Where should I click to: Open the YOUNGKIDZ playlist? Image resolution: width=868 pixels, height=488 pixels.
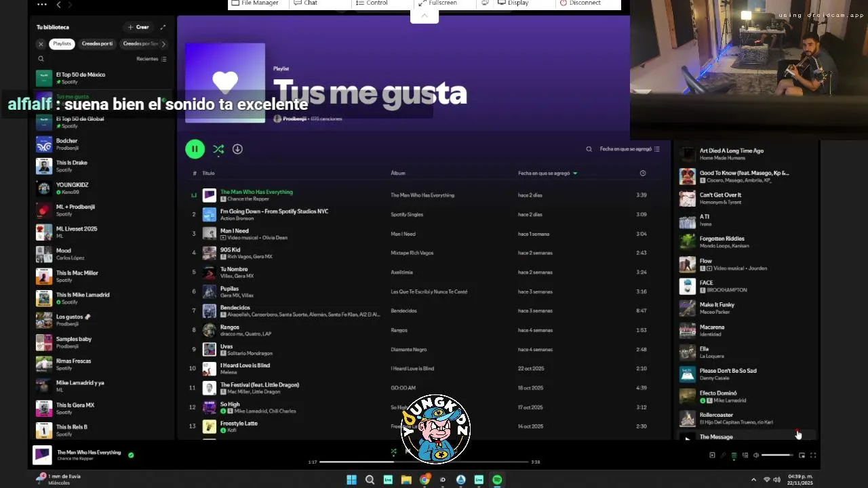click(x=102, y=188)
